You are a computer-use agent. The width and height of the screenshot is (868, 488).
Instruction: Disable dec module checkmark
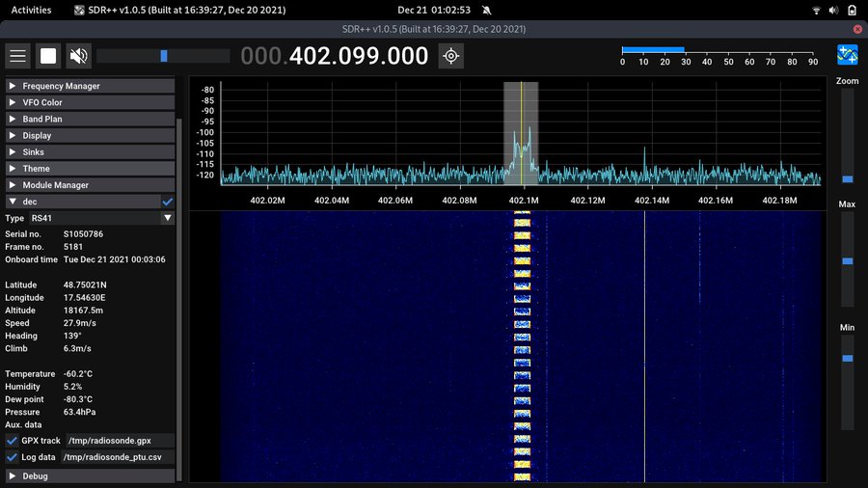click(168, 202)
